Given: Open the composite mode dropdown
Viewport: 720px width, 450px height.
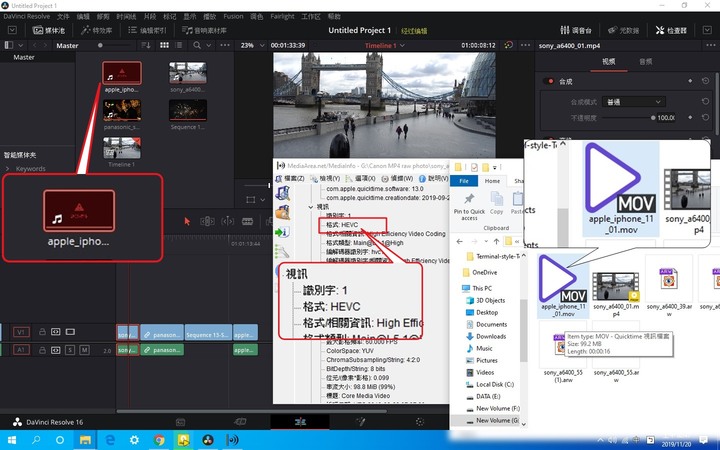Looking at the screenshot, I should (x=634, y=101).
